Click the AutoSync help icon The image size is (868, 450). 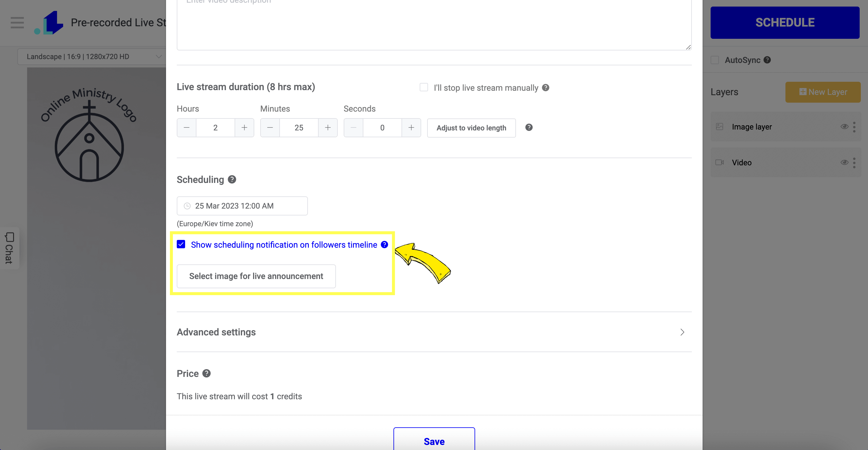tap(768, 60)
